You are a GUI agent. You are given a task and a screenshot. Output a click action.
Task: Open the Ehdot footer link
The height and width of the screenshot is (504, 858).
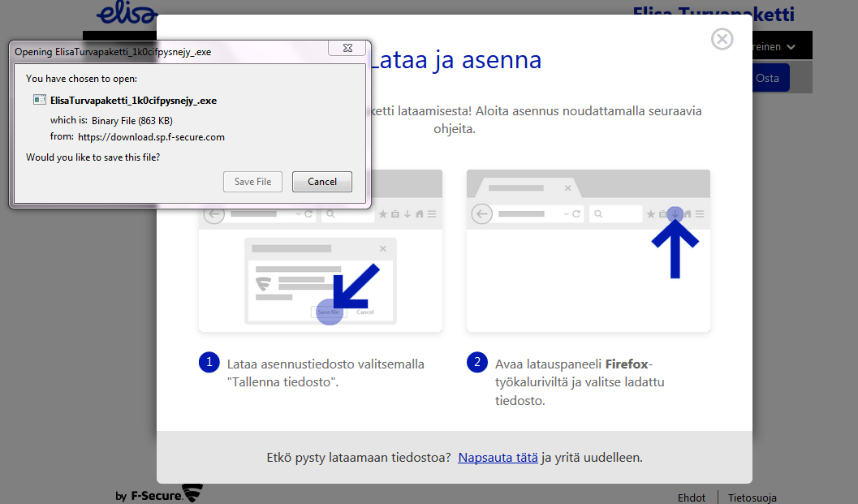691,498
